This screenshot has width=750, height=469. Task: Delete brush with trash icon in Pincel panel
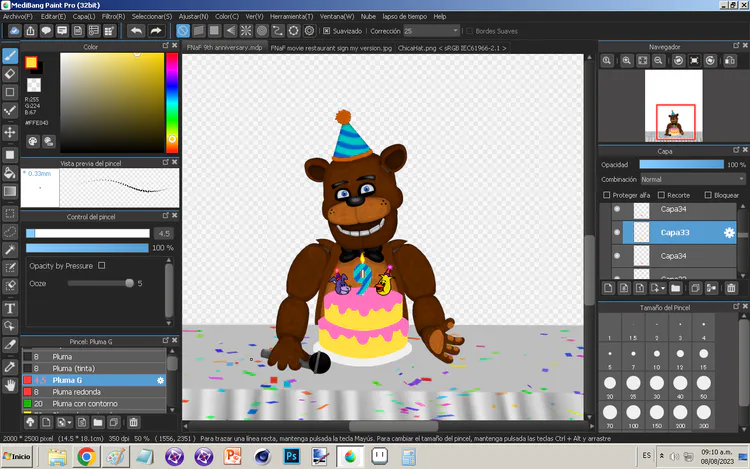133,422
